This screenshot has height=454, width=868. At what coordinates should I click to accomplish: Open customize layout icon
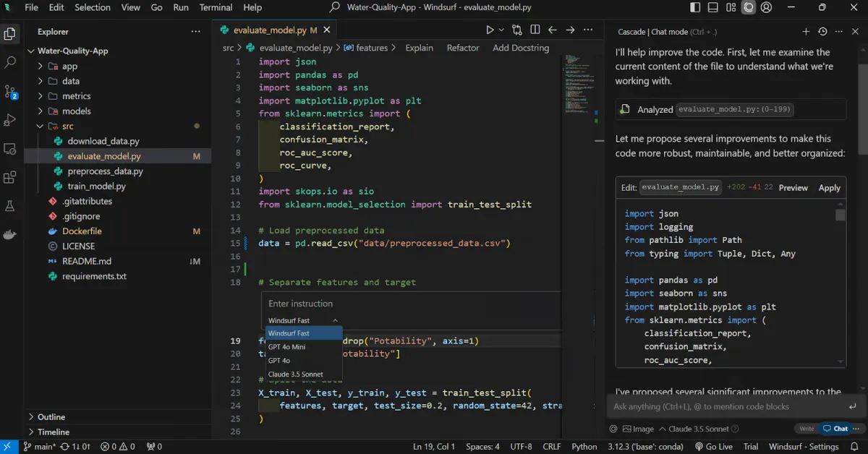(731, 7)
